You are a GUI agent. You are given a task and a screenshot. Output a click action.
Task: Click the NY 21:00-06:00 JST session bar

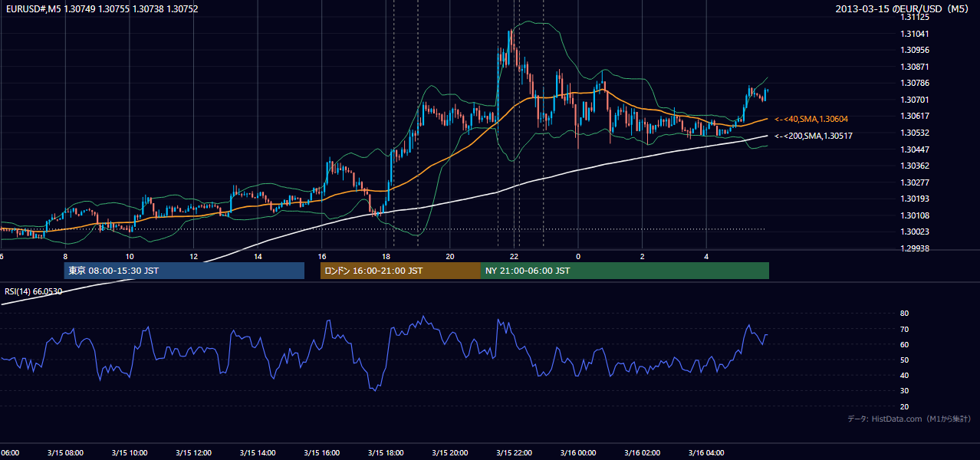point(625,271)
